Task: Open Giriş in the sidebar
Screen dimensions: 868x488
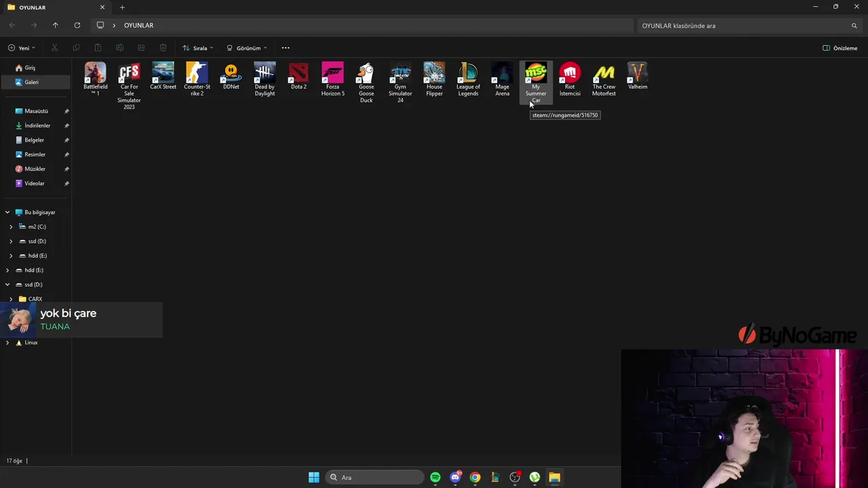Action: 37,68
